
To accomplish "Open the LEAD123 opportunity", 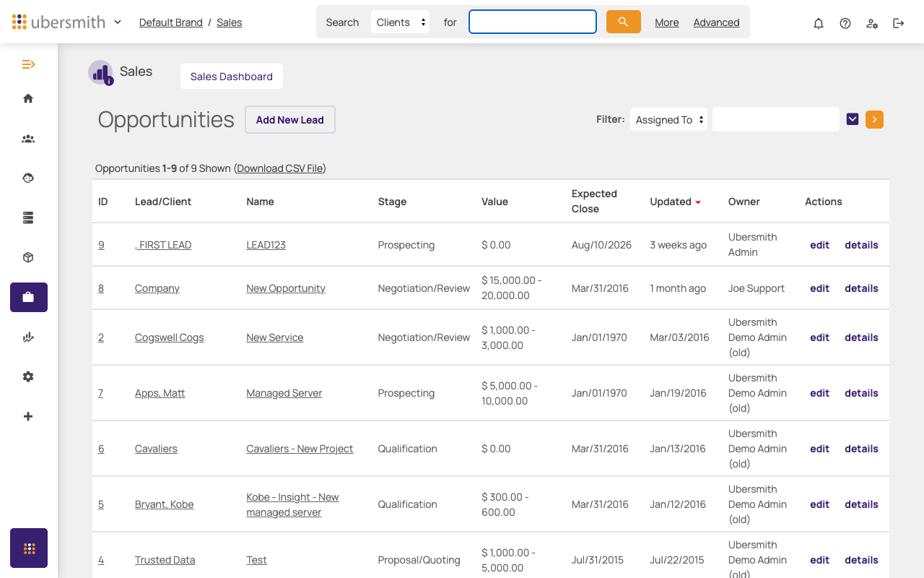I will coord(266,245).
